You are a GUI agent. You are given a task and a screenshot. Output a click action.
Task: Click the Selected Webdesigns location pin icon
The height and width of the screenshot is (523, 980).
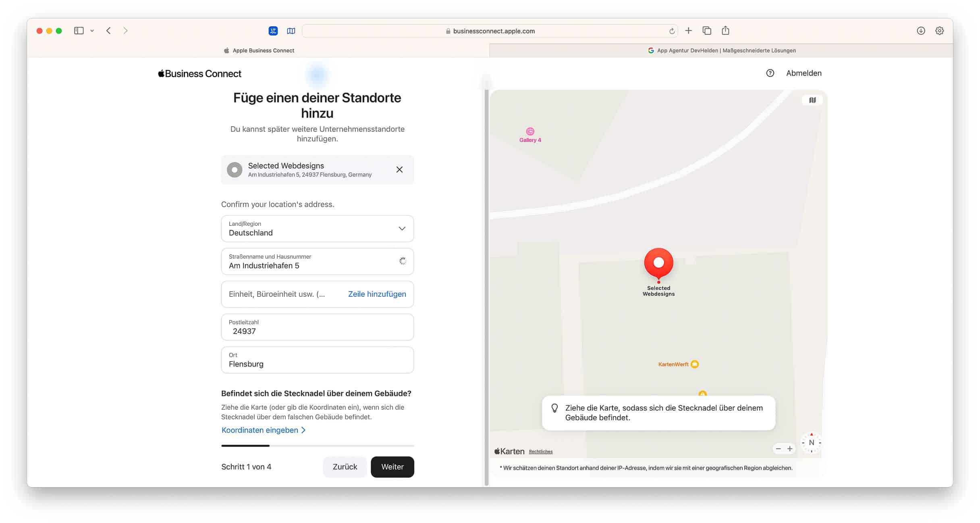tap(235, 170)
